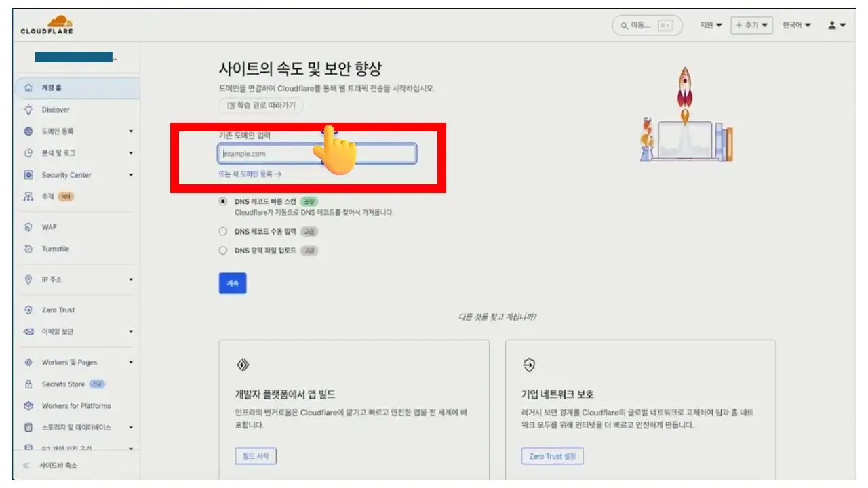Open the 한국어 language dropdown

pyautogui.click(x=797, y=25)
